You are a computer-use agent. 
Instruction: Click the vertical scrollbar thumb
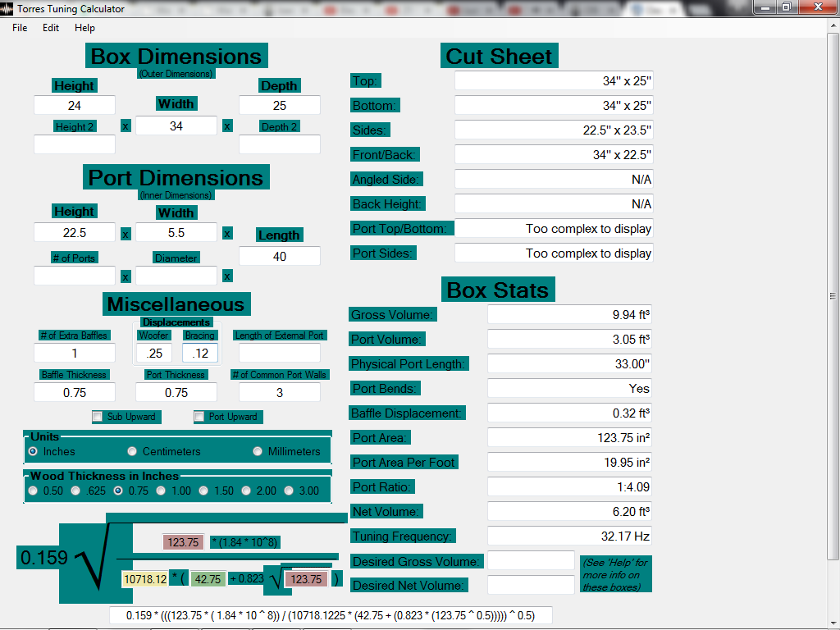click(833, 295)
